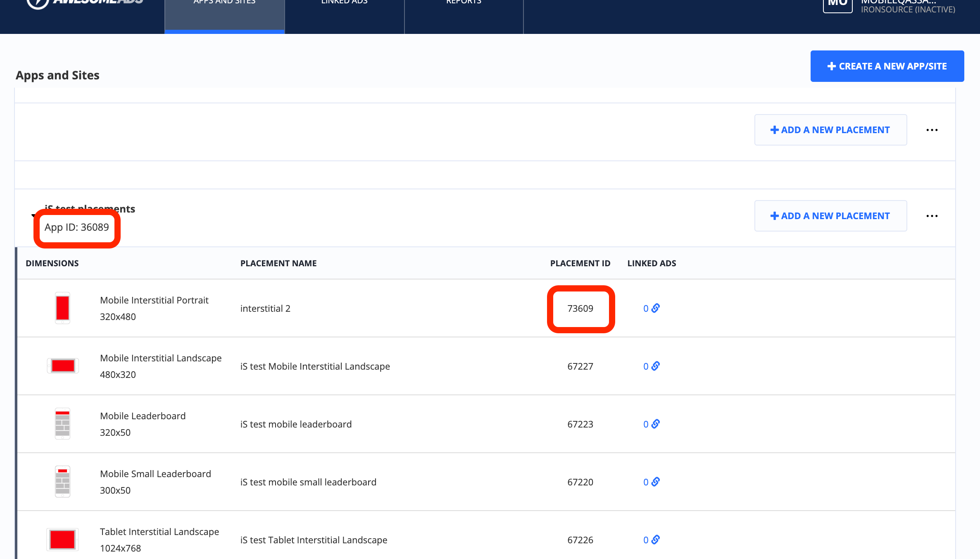Click the Tablet Interstitial Landscape device icon

(62, 540)
